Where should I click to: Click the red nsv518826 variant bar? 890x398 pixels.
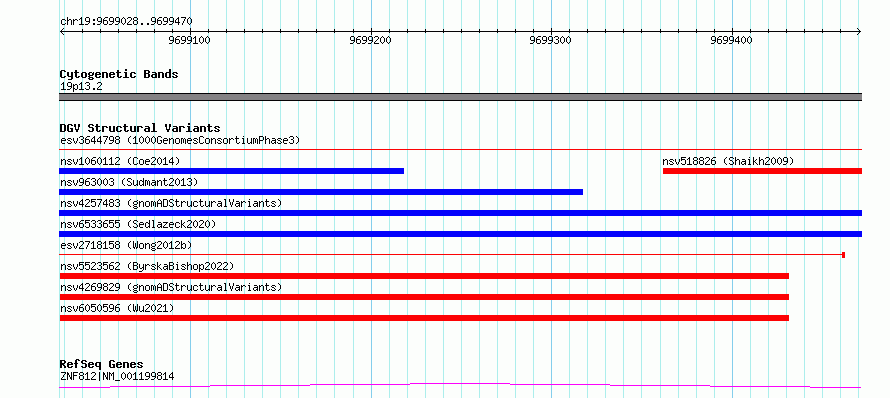tap(762, 171)
